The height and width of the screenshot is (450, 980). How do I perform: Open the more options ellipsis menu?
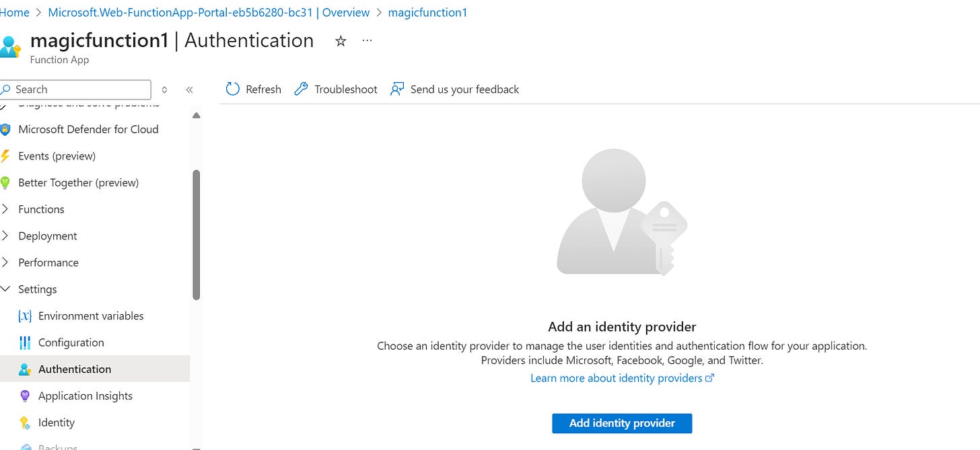367,40
